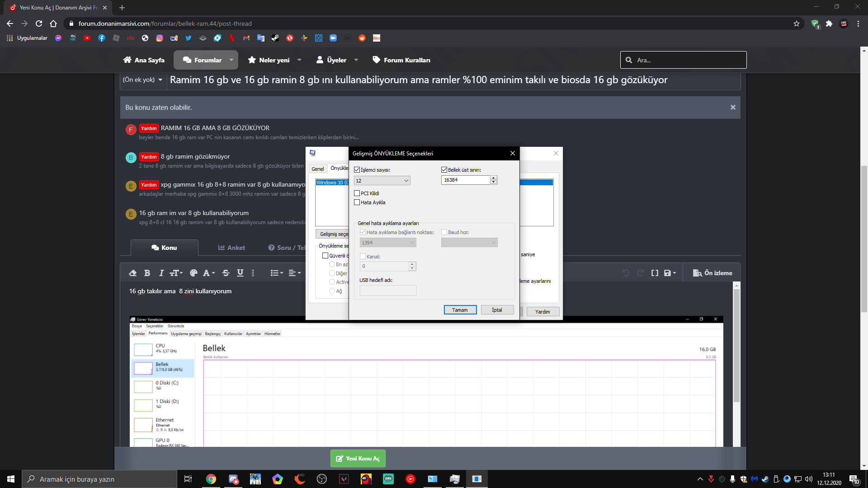The height and width of the screenshot is (488, 868).
Task: Open the Twitter bookmark icon
Action: (x=189, y=38)
